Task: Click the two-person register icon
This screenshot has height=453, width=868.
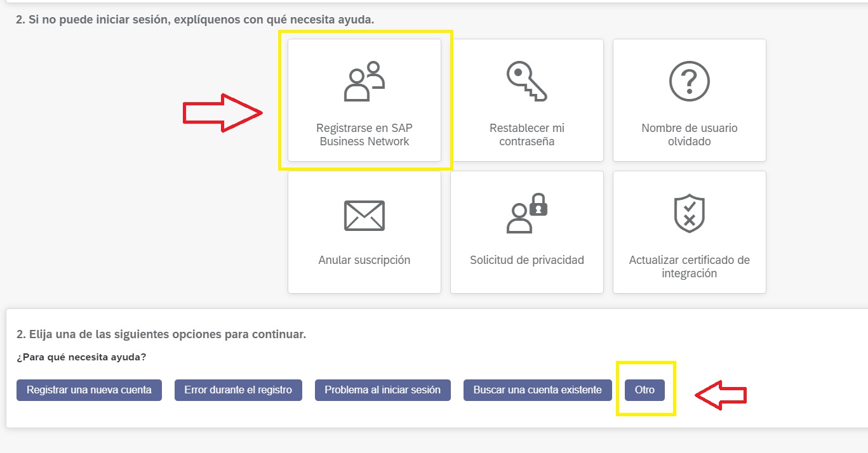Action: pyautogui.click(x=364, y=82)
